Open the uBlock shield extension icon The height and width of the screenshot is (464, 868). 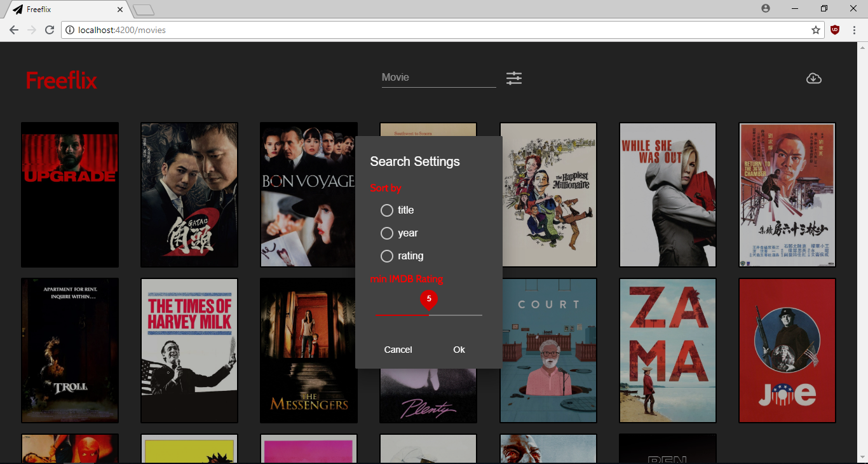point(835,30)
